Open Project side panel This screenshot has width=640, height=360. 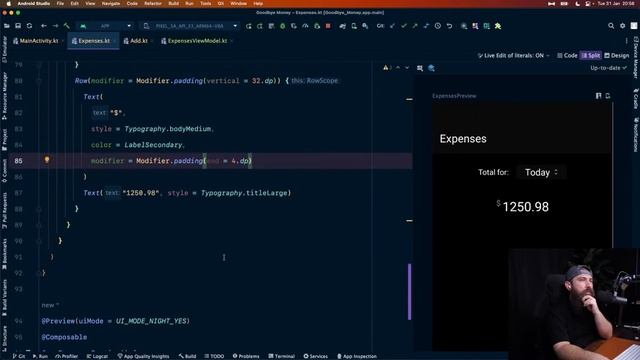point(4,140)
